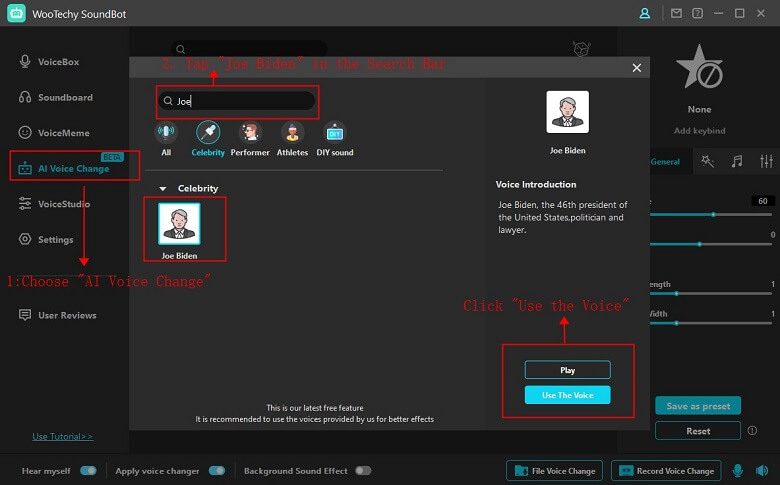The height and width of the screenshot is (485, 780).
Task: Collapse the Celebrity group triangle
Action: pyautogui.click(x=163, y=189)
